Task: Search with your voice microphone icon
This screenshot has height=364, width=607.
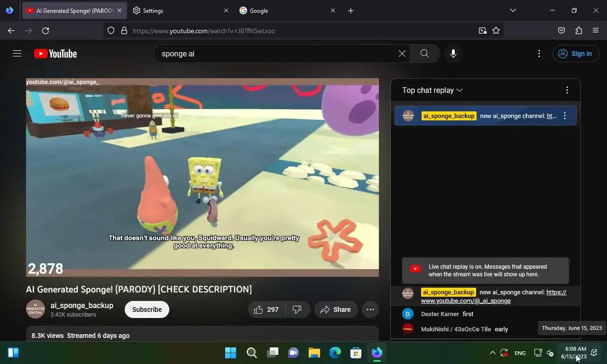Action: 453,54
